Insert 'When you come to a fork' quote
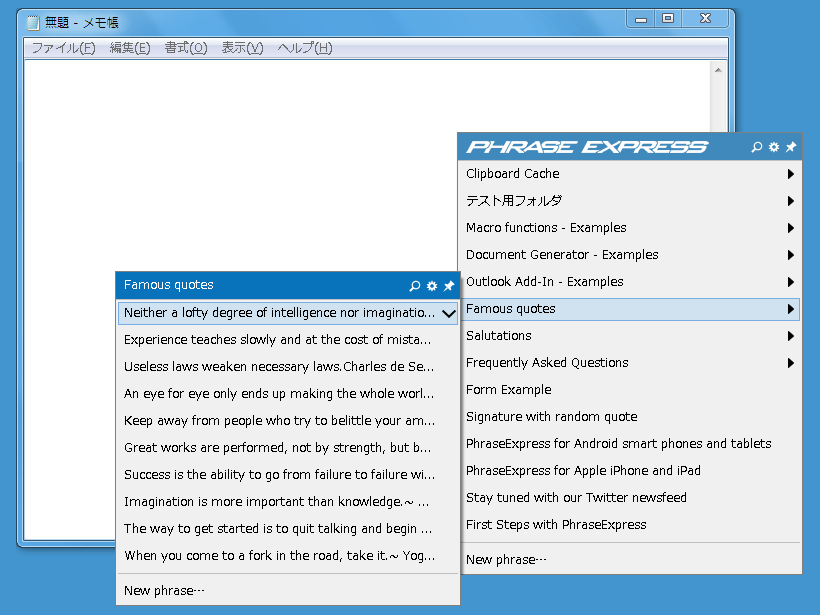 point(288,556)
